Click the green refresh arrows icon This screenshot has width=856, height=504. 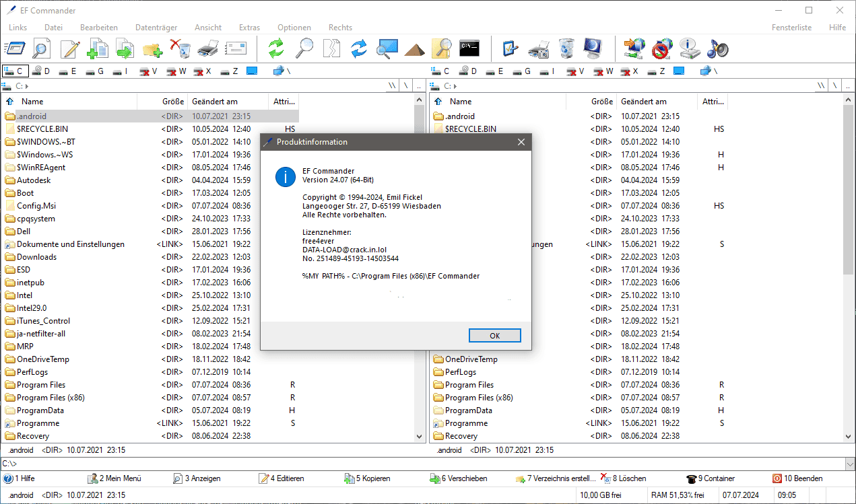(276, 48)
